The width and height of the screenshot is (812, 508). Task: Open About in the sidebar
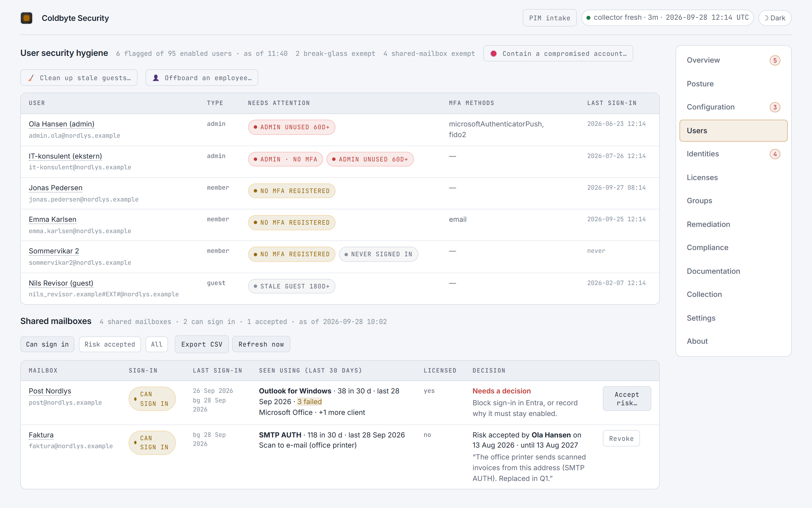click(x=733, y=341)
